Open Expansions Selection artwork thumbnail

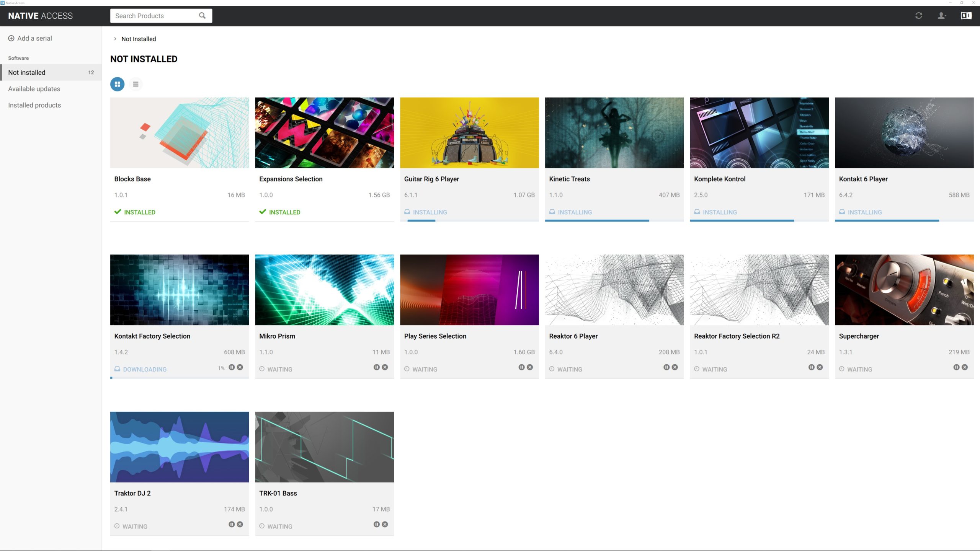(325, 133)
